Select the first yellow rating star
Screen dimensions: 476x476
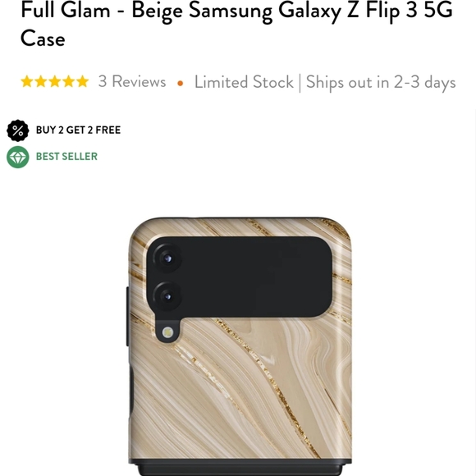[27, 82]
